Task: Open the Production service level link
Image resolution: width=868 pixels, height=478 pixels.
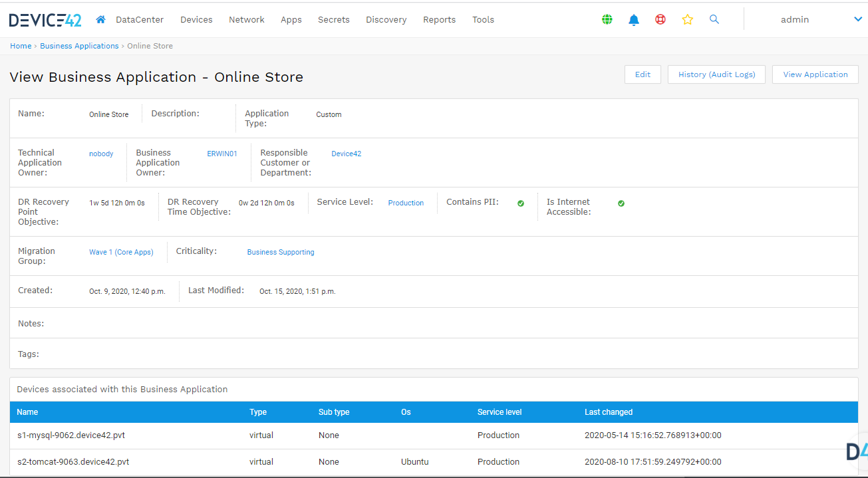Action: tap(406, 203)
